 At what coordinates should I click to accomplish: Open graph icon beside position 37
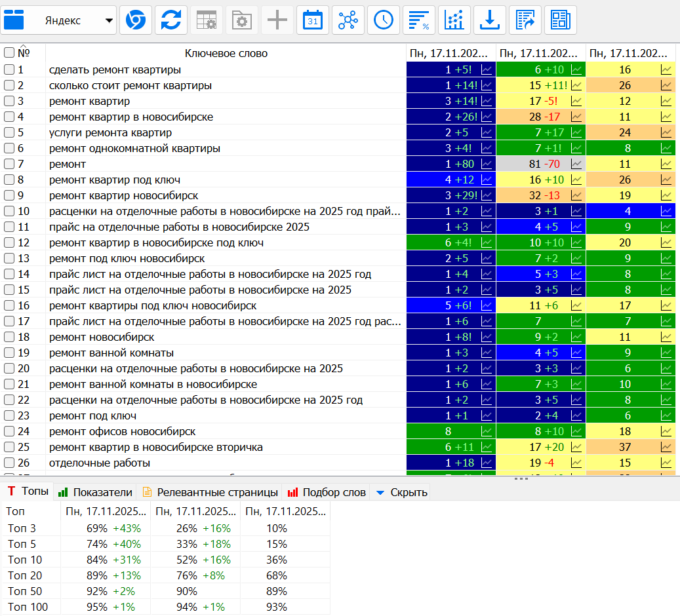[x=666, y=448]
